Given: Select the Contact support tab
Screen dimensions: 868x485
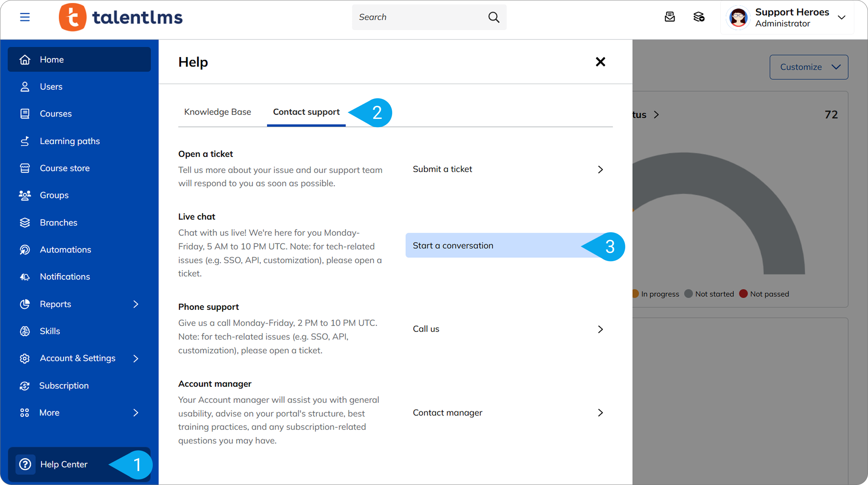Looking at the screenshot, I should pyautogui.click(x=306, y=112).
